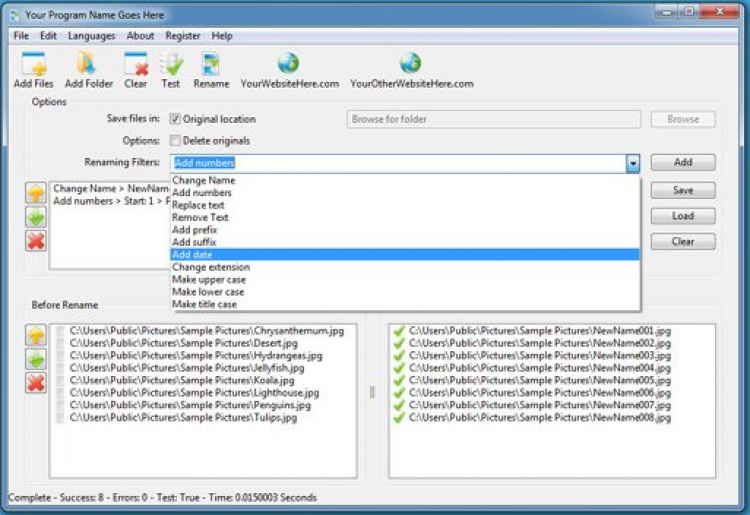The width and height of the screenshot is (750, 515).
Task: Pick the Add prefix filter option
Action: (x=405, y=230)
